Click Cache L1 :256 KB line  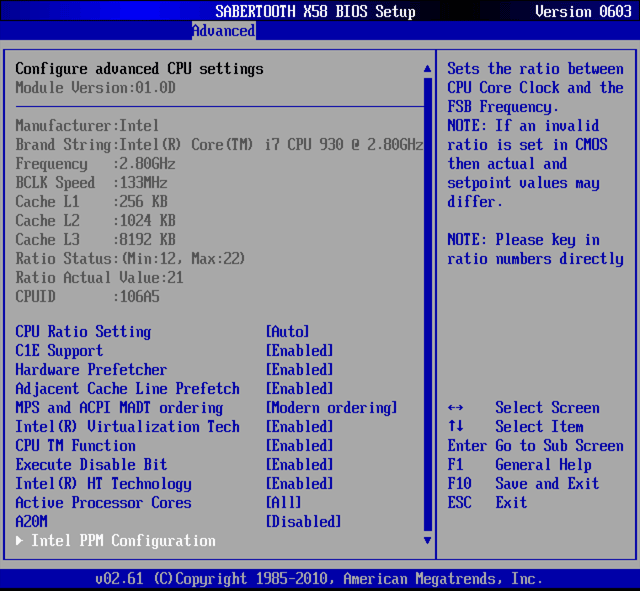tap(91, 202)
